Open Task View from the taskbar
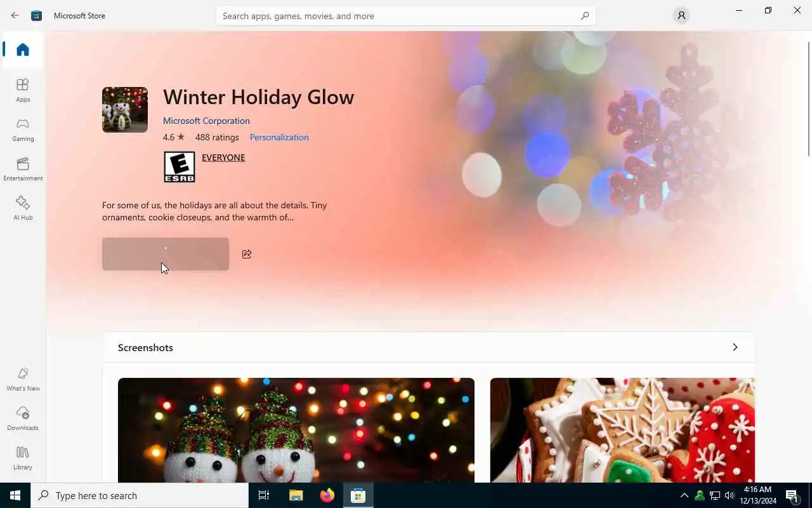Viewport: 812px width, 508px height. coord(264,495)
